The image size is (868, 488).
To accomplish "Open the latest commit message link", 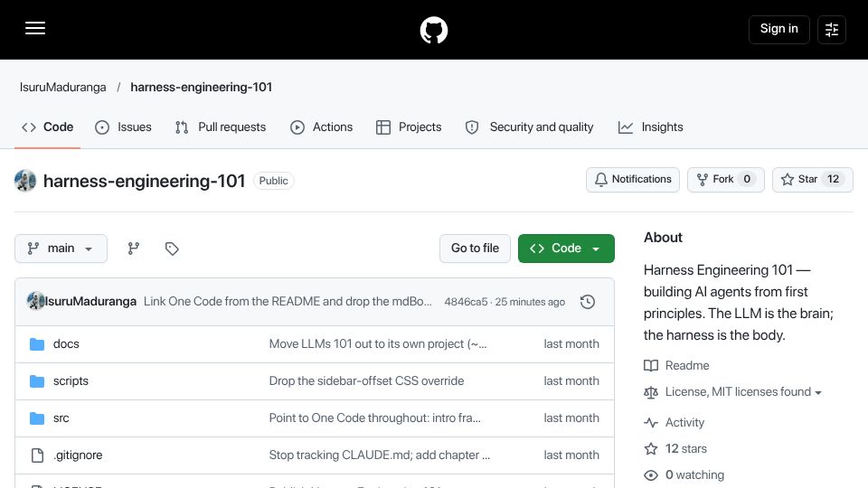I will click(x=288, y=302).
